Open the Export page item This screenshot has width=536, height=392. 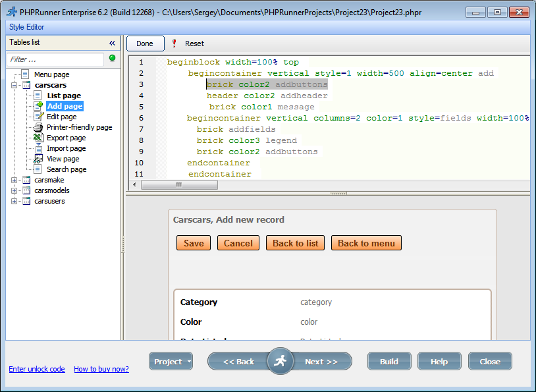pyautogui.click(x=66, y=138)
